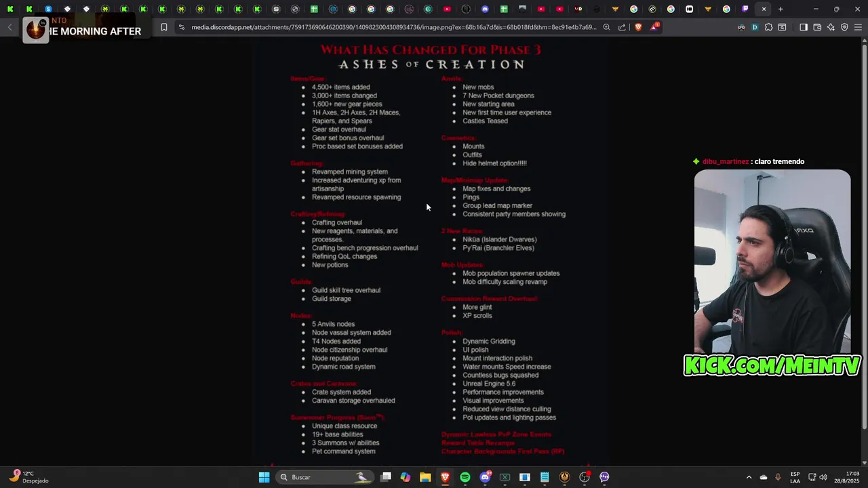Switch to the Twitch tab
The image size is (868, 488).
tap(745, 9)
